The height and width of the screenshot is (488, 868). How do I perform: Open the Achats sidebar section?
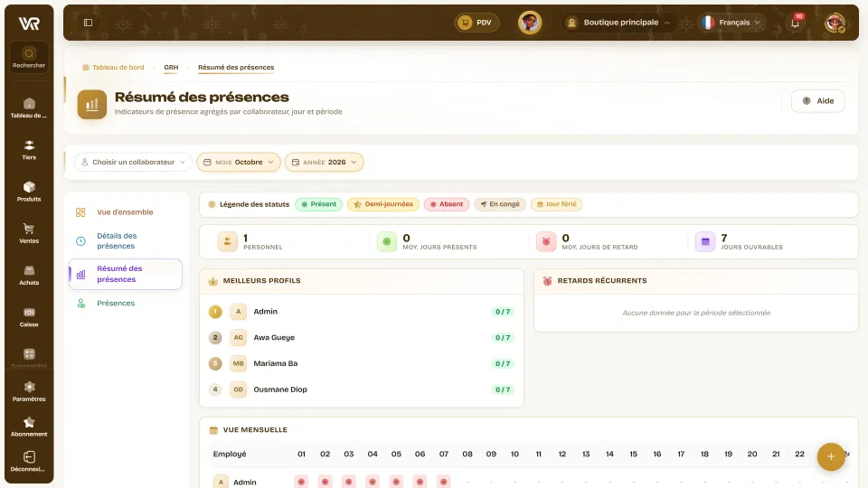tap(29, 275)
